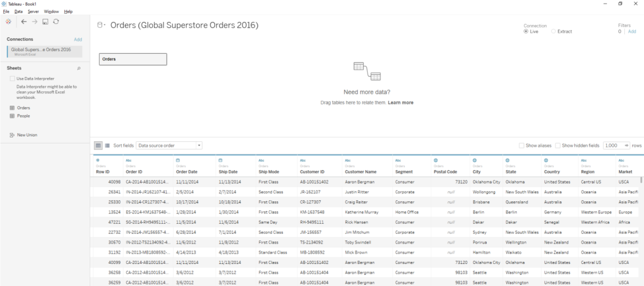Click the globe icon of City column
Viewport: 644px width, 286px height.
coord(474,160)
